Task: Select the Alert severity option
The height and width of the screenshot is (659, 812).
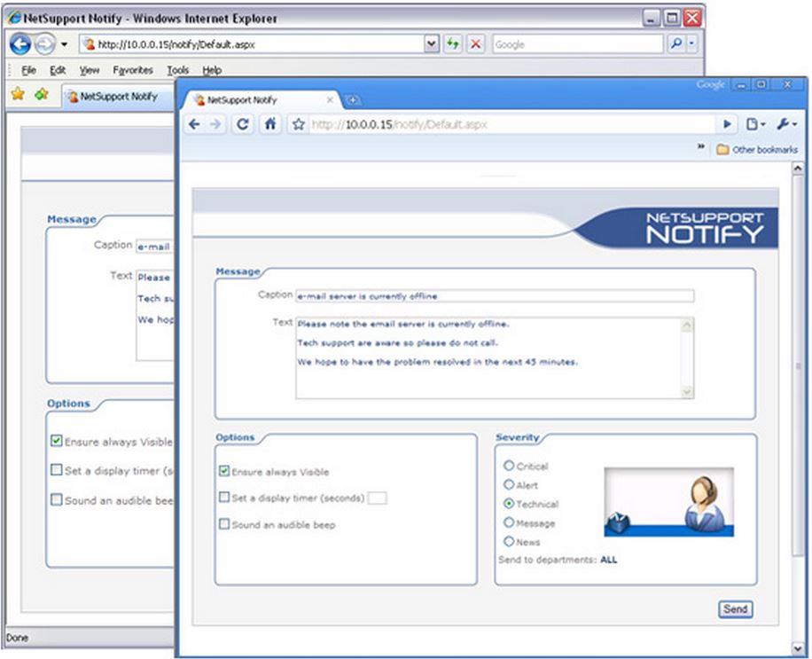Action: 509,484
